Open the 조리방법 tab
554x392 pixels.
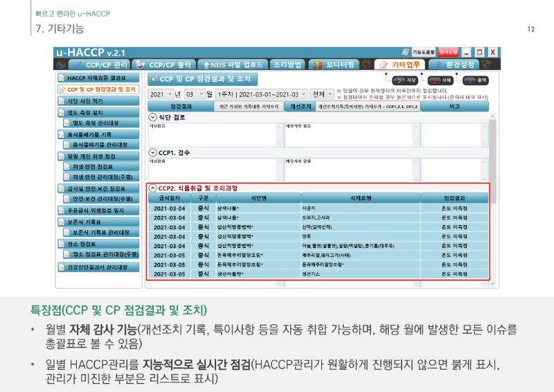[x=287, y=64]
